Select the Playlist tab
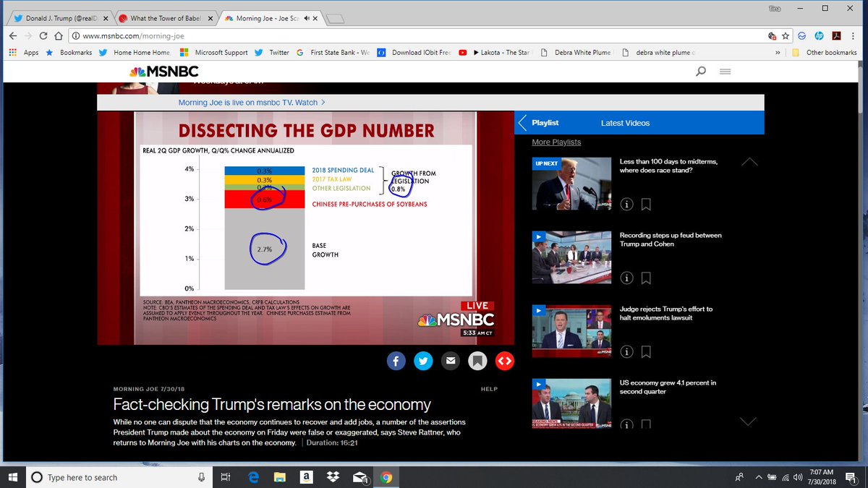Screen dimensions: 868x488 [x=545, y=123]
